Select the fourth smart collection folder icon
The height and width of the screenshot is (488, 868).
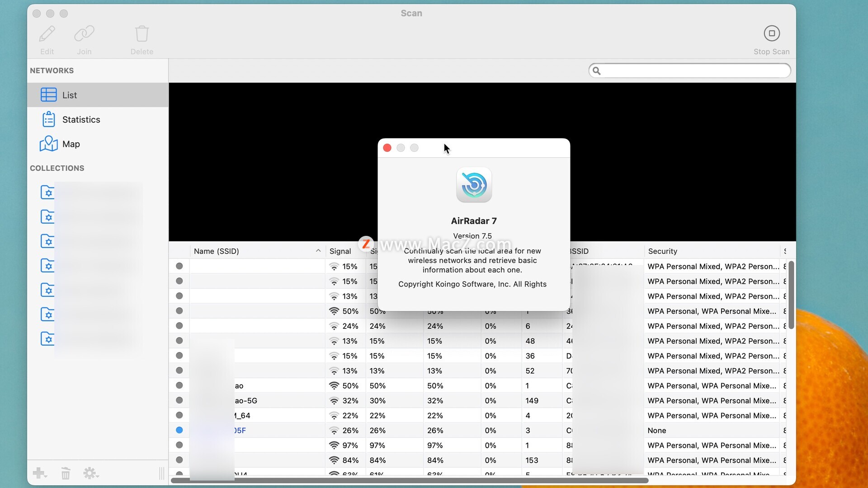[47, 266]
